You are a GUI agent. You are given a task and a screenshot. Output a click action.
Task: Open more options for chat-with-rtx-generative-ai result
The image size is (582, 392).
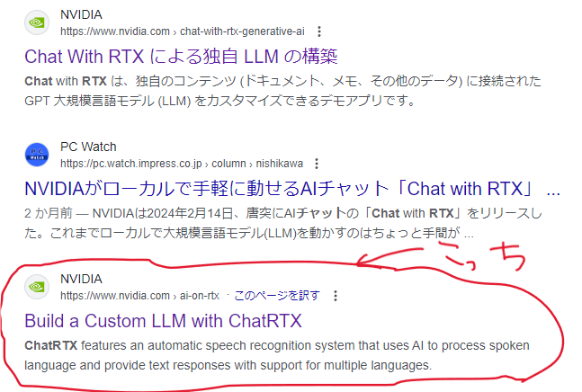(x=319, y=31)
